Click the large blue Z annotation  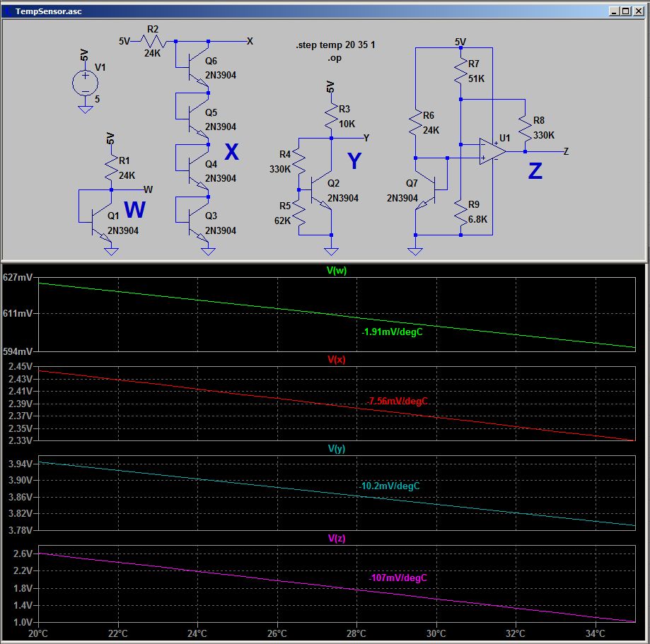(x=535, y=170)
